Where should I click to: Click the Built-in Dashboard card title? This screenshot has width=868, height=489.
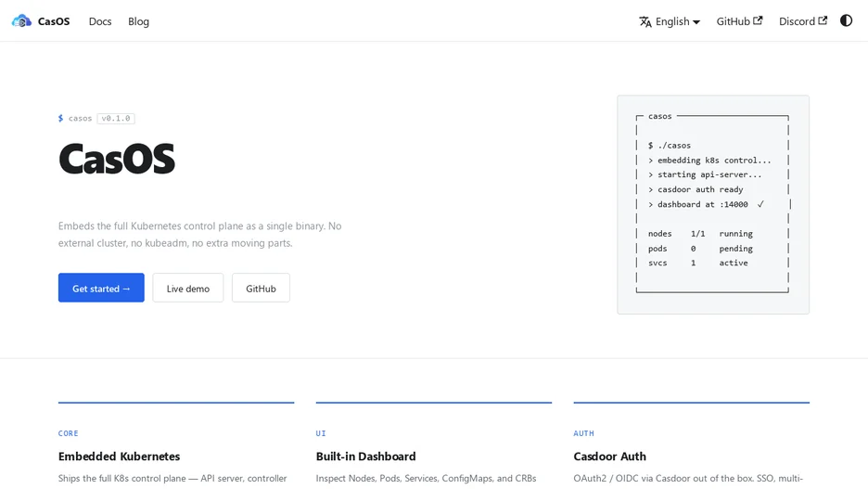[366, 457]
